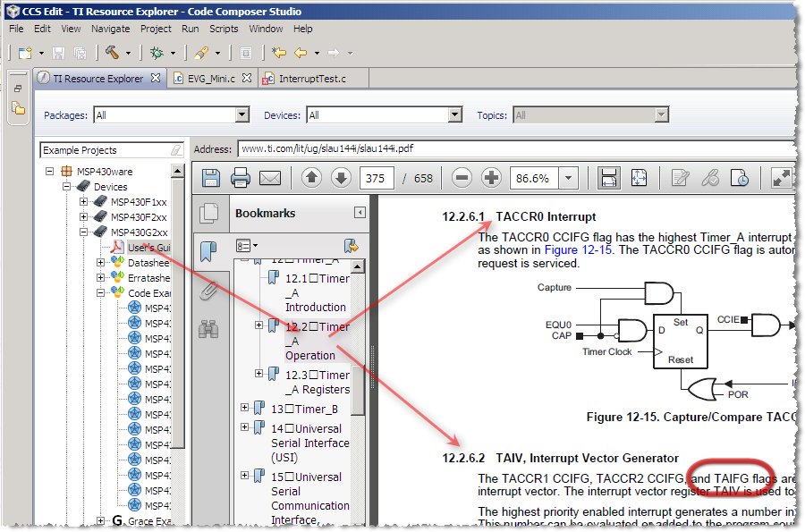The width and height of the screenshot is (805, 532).
Task: Switch to the InterruptTest.c tab
Action: pos(312,79)
